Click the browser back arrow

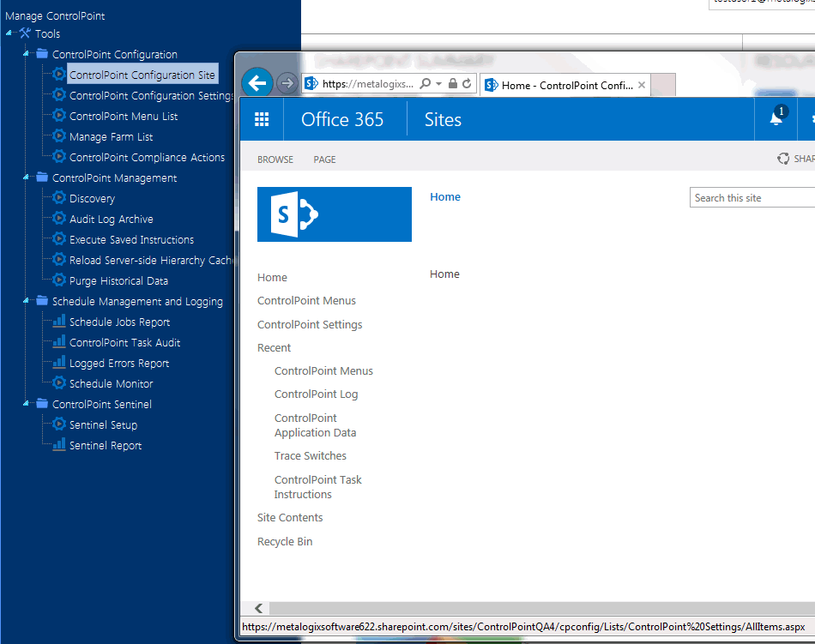(x=257, y=82)
